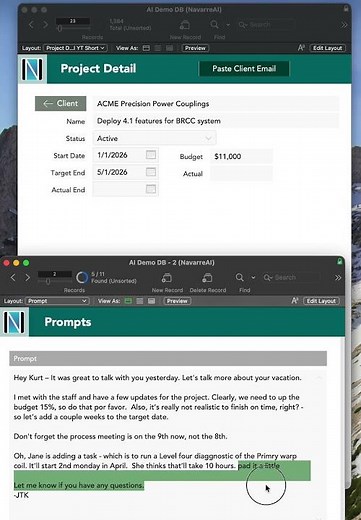Viewport: 361px width, 520px height.
Task: Open Start Date calendar picker
Action: point(151,154)
